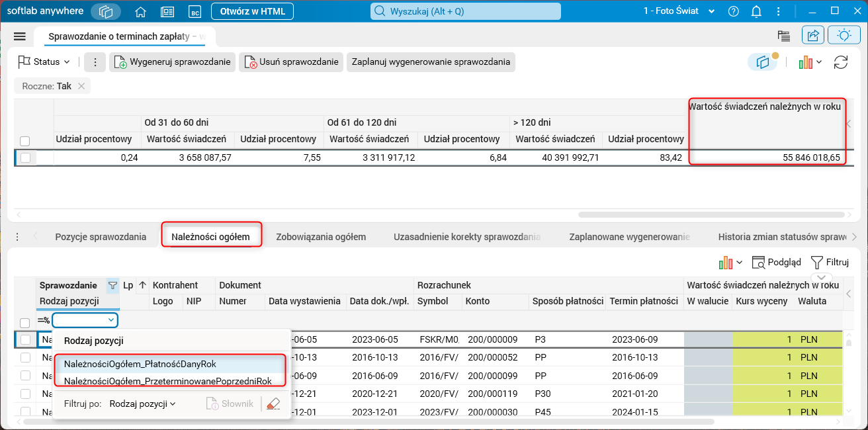This screenshot has height=430, width=868.
Task: Click the share/export icon
Action: [813, 36]
